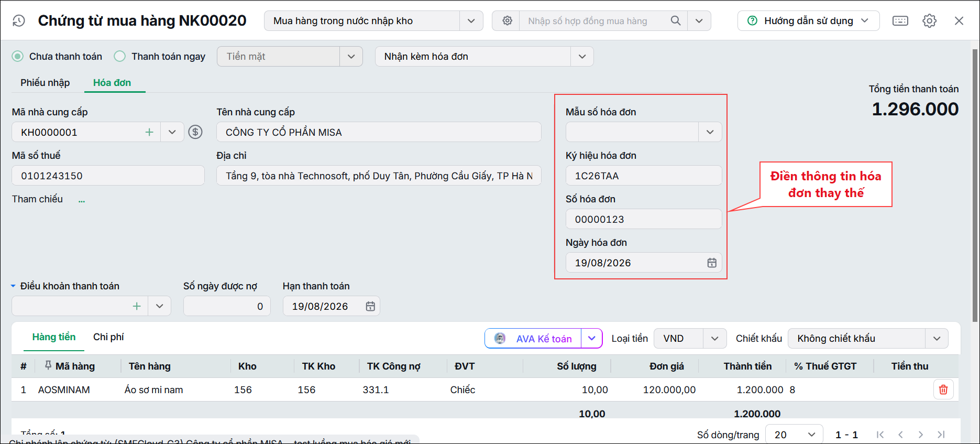This screenshot has height=444, width=980.
Task: Open the Tiền mặt payment method dropdown
Action: pyautogui.click(x=351, y=57)
